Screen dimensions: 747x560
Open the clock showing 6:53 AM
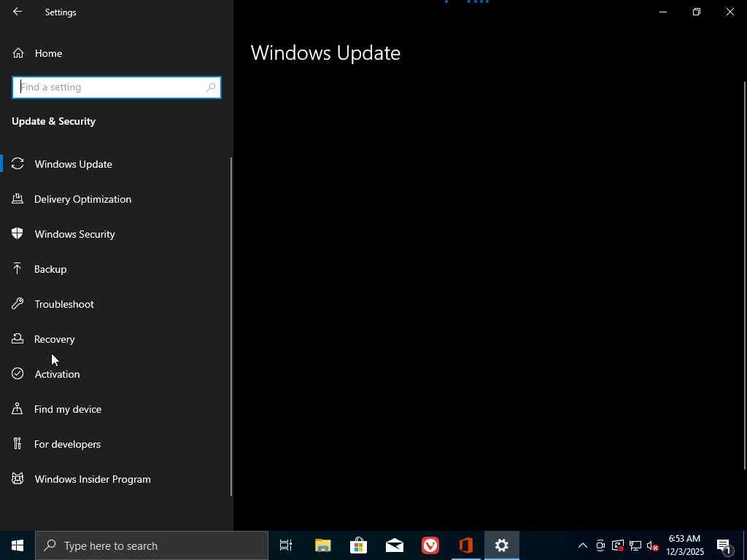[684, 545]
